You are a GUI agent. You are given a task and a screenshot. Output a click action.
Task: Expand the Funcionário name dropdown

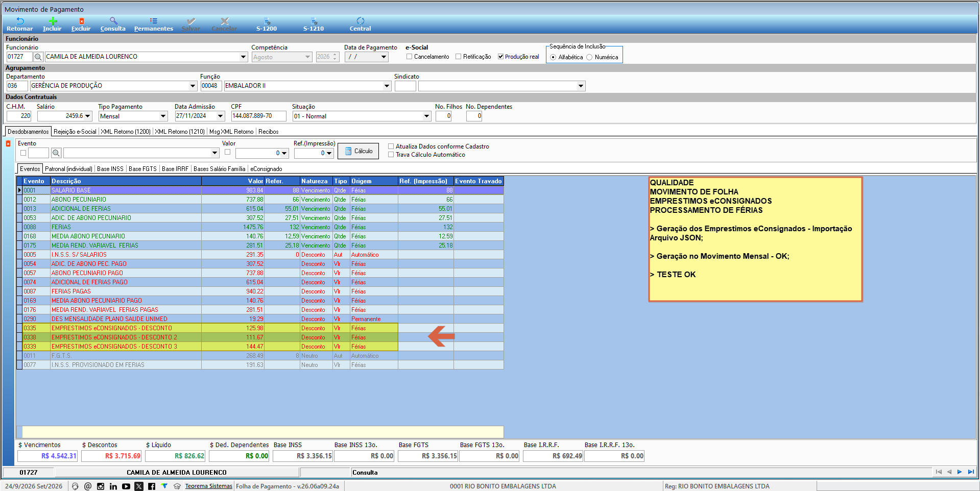point(244,57)
